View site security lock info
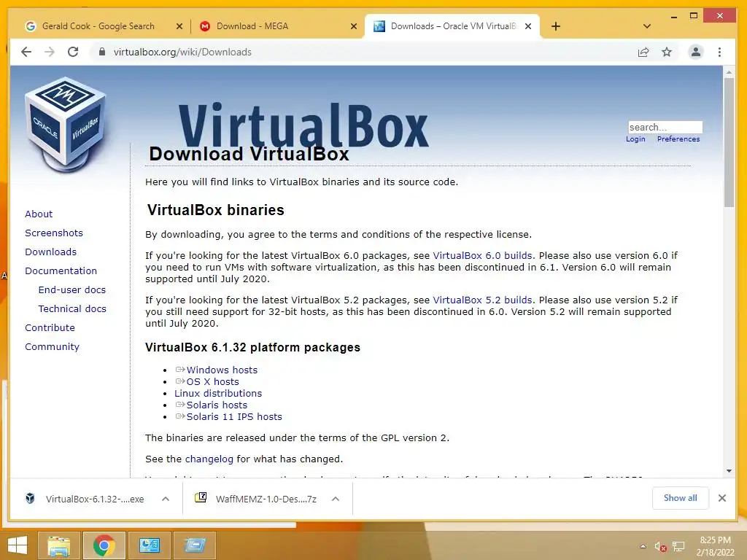 tap(101, 52)
